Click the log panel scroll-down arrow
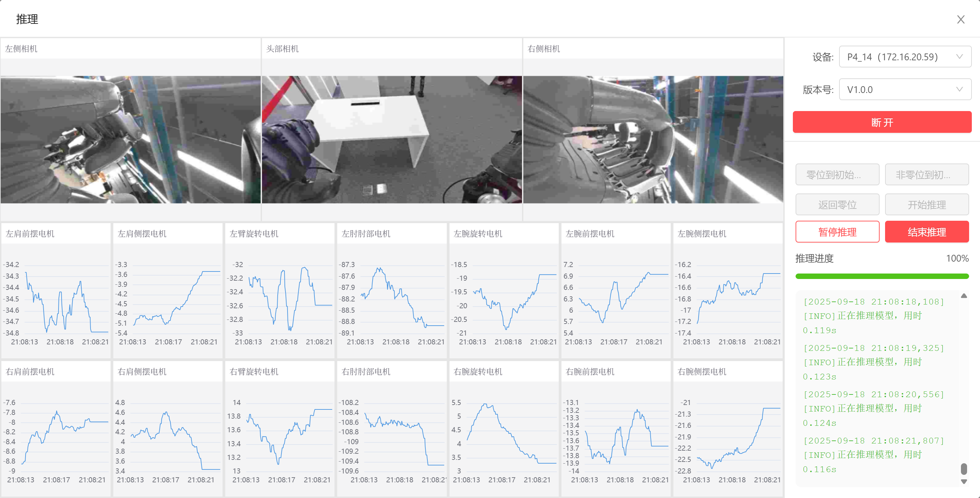 pyautogui.click(x=964, y=481)
